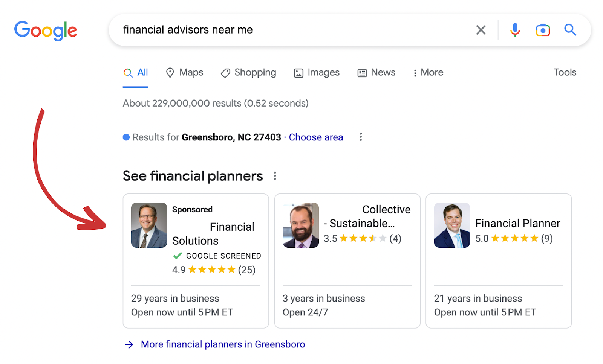This screenshot has height=364, width=603.
Task: Click the Google logo
Action: pos(46,30)
